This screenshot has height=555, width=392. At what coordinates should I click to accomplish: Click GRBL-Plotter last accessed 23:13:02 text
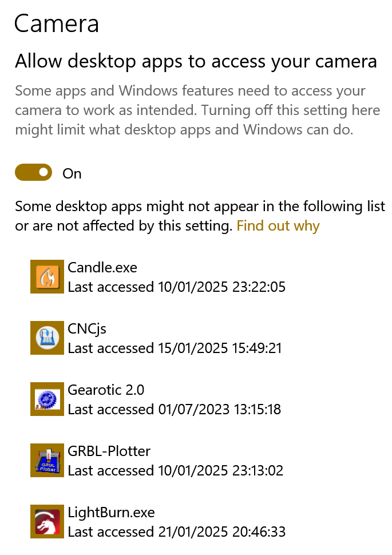[x=176, y=471]
